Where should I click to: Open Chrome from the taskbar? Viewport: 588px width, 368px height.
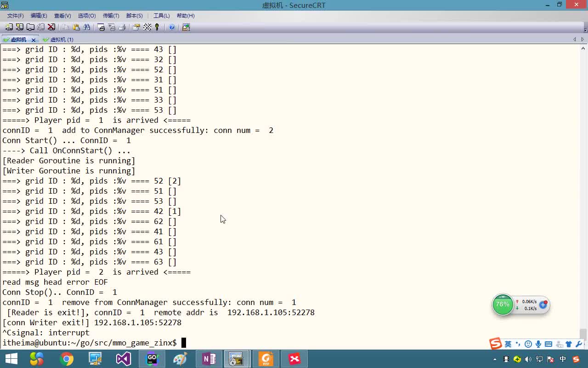[x=67, y=359]
